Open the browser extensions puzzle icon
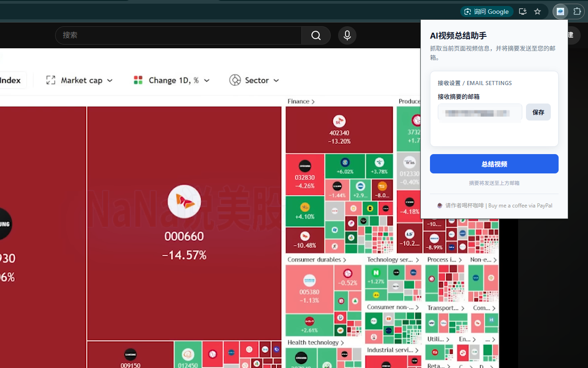This screenshot has width=588, height=368. tap(577, 11)
